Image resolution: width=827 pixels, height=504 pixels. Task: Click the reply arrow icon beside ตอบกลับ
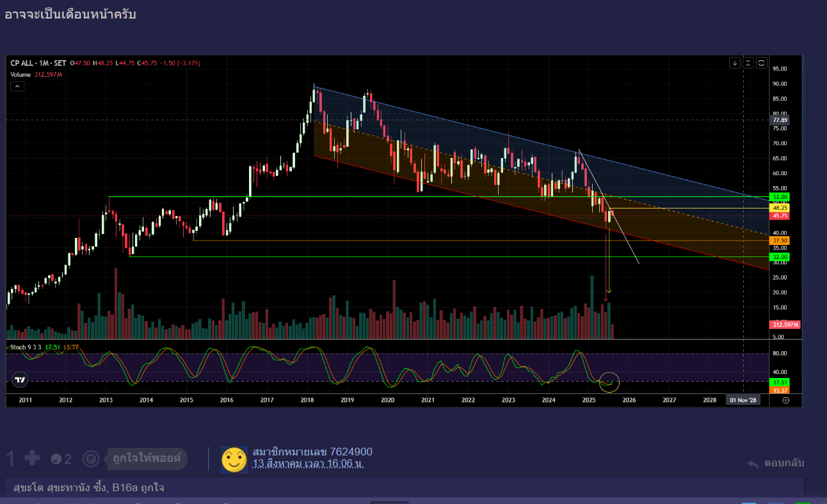[753, 463]
